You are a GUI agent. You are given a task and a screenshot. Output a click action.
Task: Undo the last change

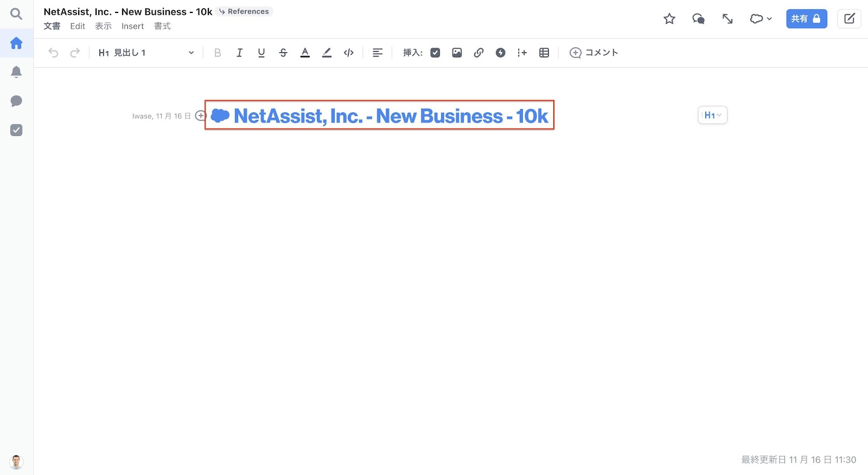[x=53, y=53]
